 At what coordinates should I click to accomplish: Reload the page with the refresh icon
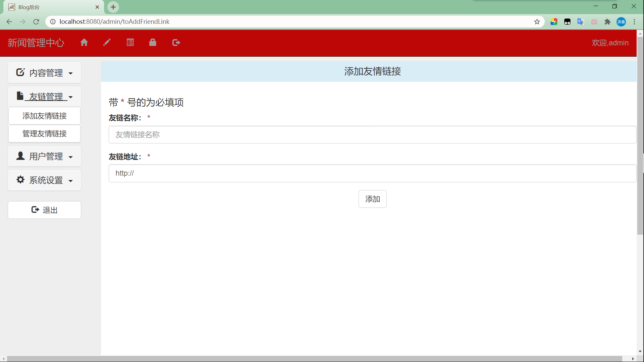click(36, 22)
